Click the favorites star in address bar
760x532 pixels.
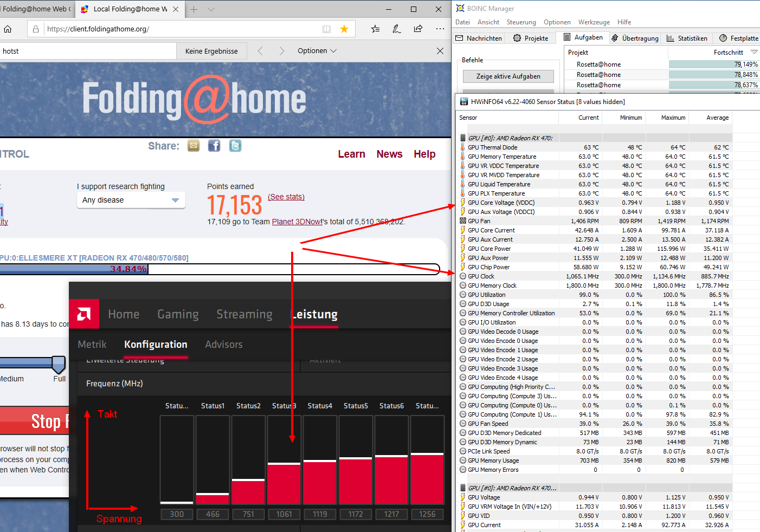coord(344,29)
